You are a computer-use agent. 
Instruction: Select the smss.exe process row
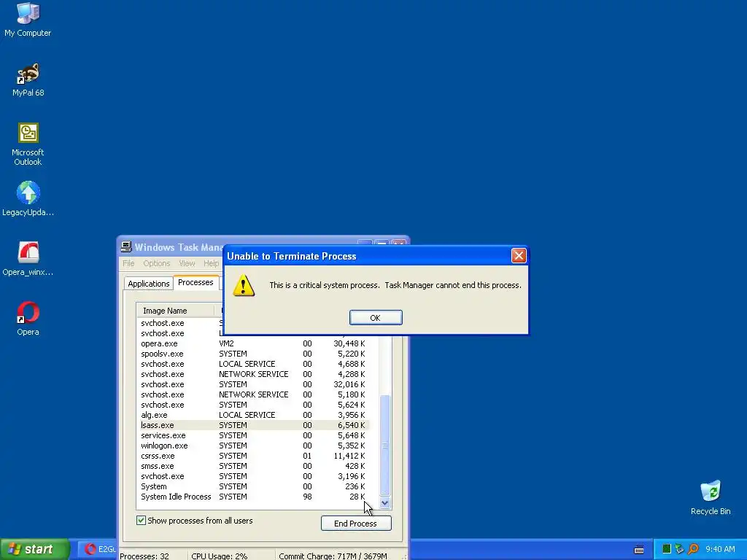coord(255,466)
